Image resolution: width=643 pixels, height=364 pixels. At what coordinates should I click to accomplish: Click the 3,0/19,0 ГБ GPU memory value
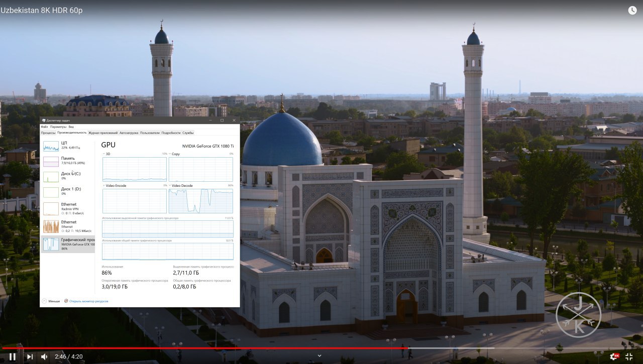[x=115, y=287]
